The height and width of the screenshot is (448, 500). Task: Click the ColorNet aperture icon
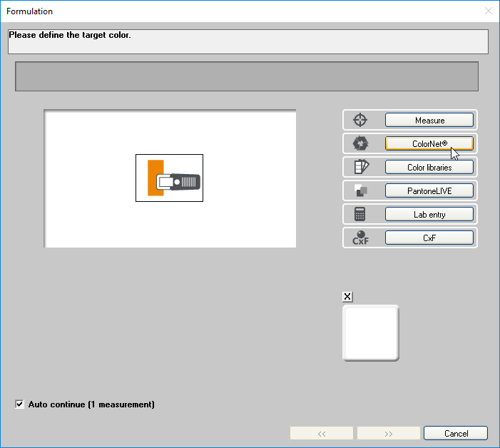[360, 143]
